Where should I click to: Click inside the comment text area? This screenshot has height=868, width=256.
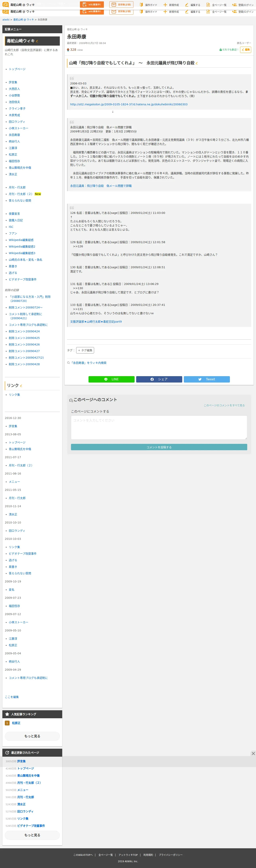(159, 427)
